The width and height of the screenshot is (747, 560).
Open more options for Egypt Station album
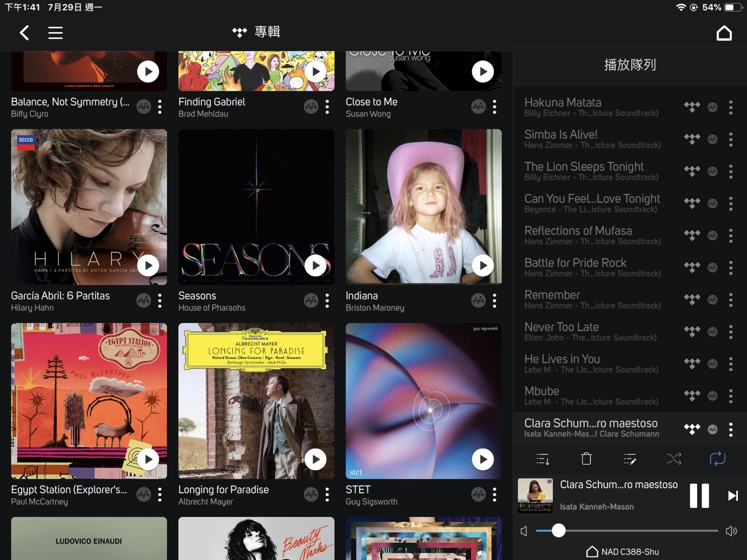pyautogui.click(x=160, y=495)
